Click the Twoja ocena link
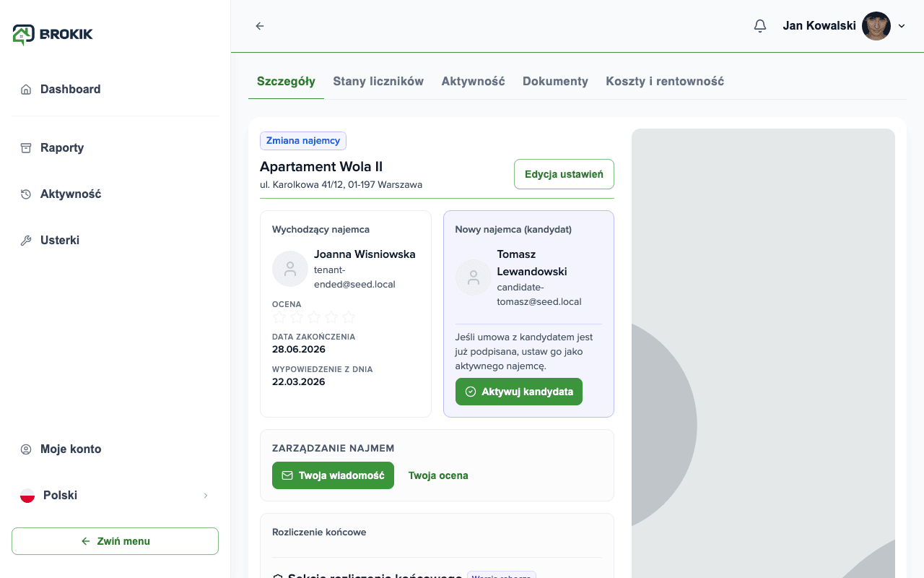This screenshot has width=924, height=578. click(x=438, y=475)
